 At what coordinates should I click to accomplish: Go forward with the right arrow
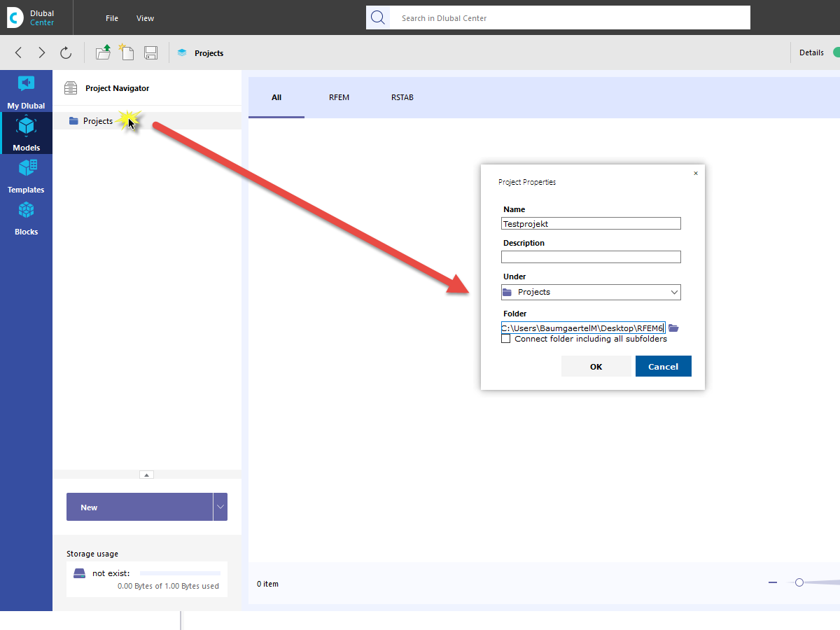tap(42, 52)
